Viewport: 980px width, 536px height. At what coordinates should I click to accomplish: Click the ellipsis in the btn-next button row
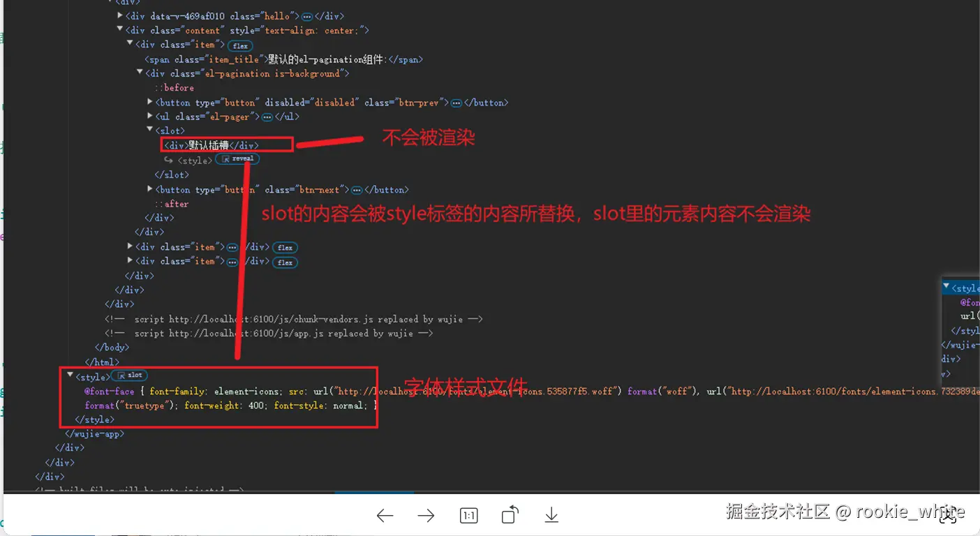point(357,190)
